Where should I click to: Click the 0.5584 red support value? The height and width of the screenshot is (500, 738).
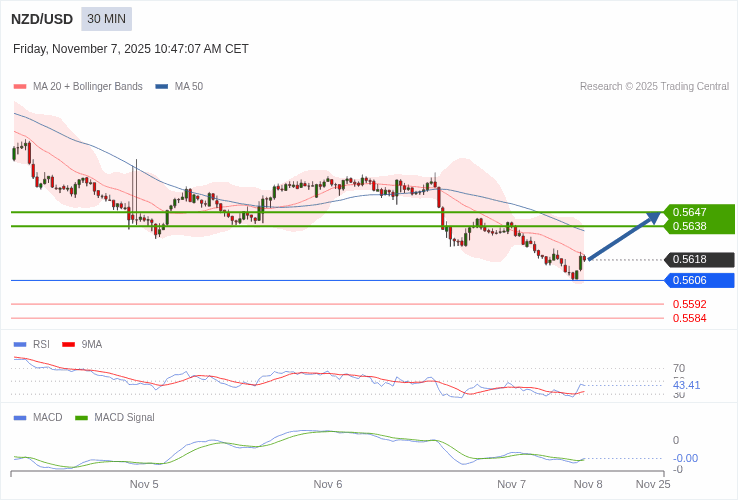tap(690, 318)
